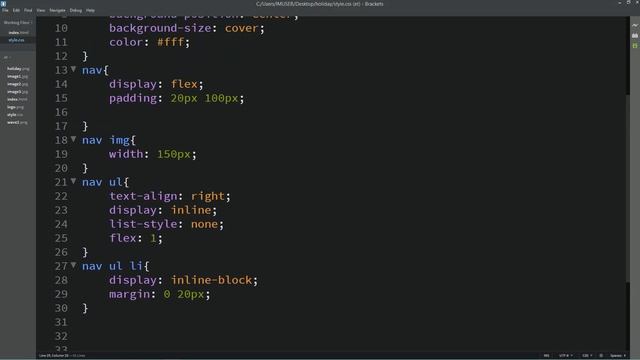The width and height of the screenshot is (640, 360).
Task: Click the linting status icon in status bar
Action: coord(601,356)
